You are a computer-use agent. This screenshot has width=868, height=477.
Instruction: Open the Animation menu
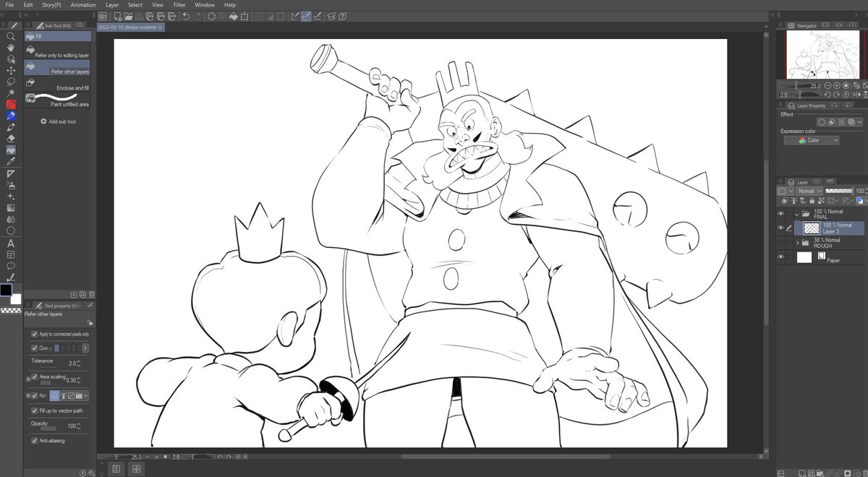coord(83,4)
